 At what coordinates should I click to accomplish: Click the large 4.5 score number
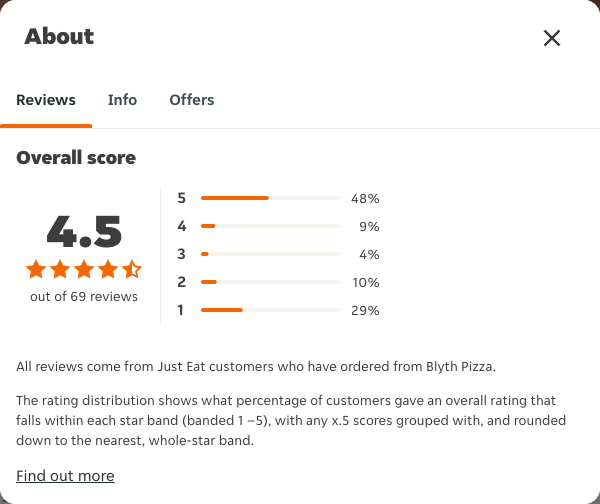pos(84,231)
